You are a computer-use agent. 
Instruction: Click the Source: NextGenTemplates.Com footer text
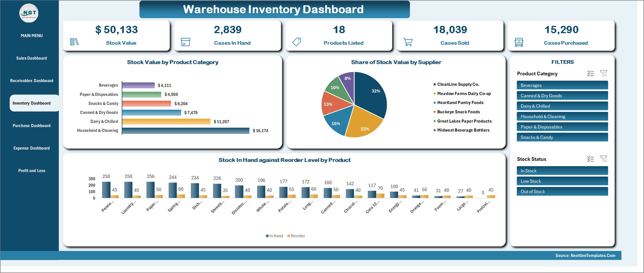[x=585, y=256]
